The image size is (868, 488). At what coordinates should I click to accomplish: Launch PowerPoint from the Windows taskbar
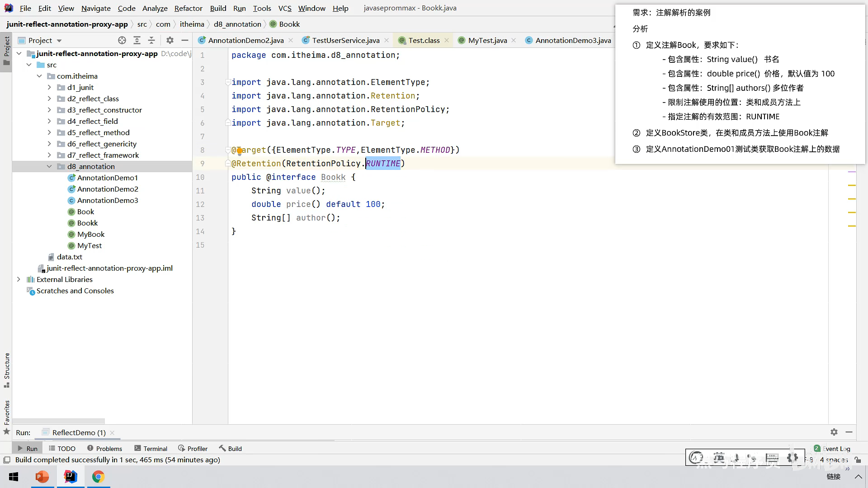42,477
